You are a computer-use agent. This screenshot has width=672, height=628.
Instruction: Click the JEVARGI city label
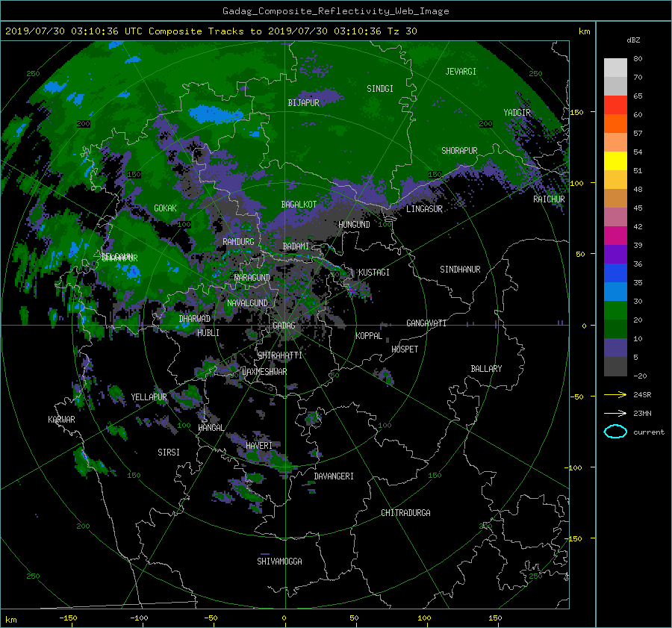[x=461, y=72]
